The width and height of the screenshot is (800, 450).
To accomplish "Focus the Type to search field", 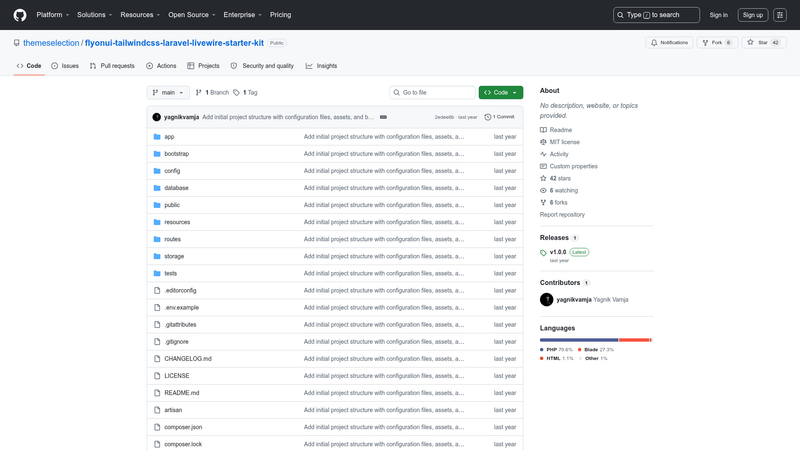I will 656,15.
